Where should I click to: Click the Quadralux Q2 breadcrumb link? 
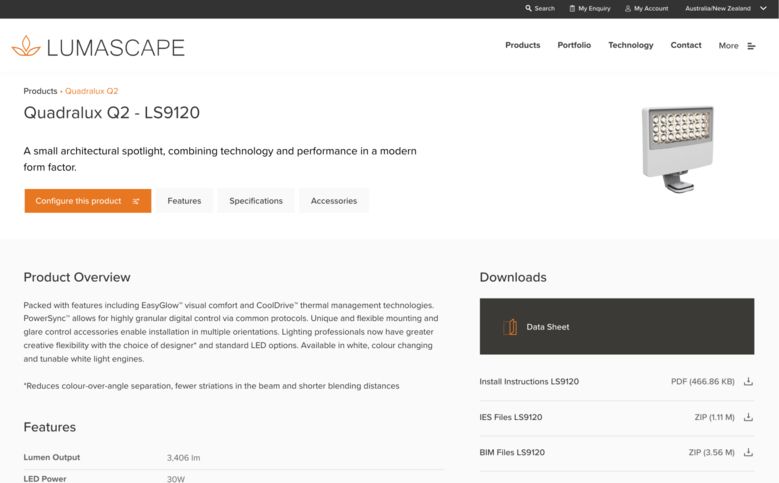click(91, 91)
